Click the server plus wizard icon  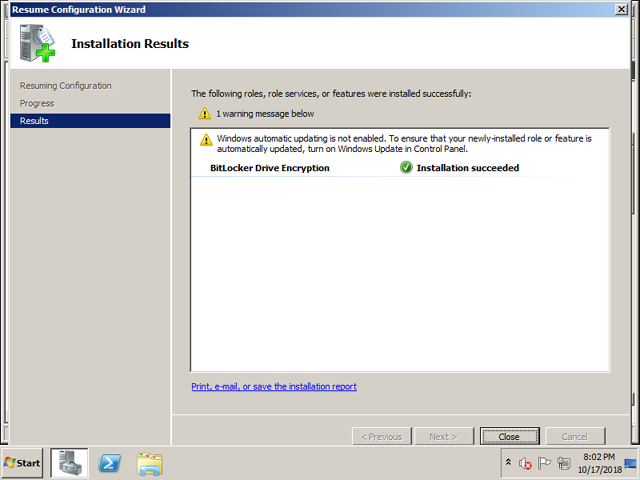(x=37, y=43)
